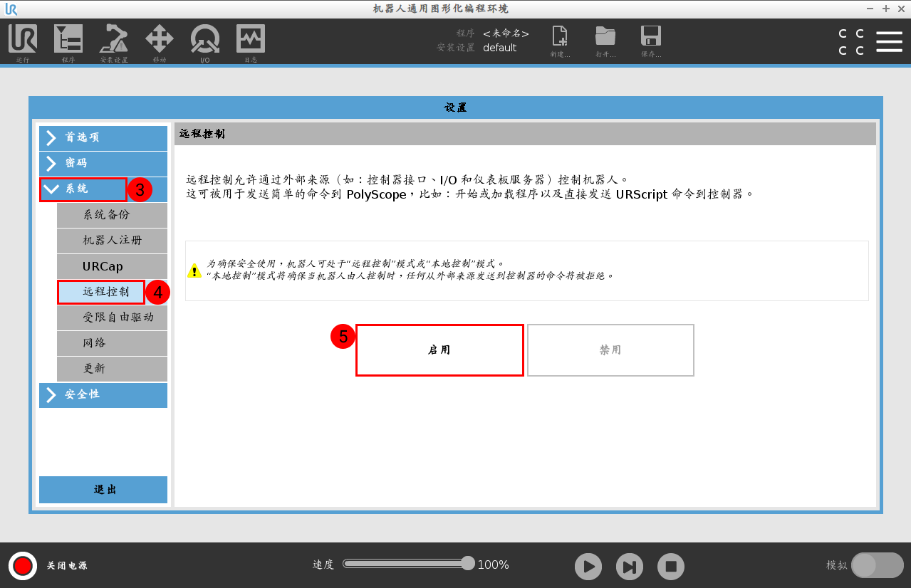Adjust the 速度 speed slider
Viewport: 911px width, 588px height.
point(407,562)
